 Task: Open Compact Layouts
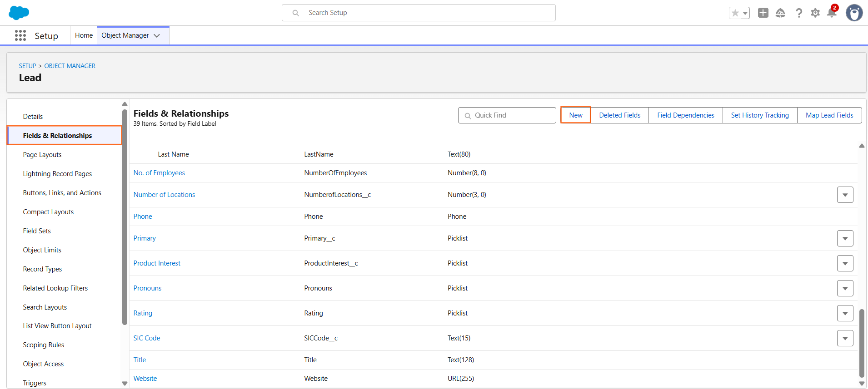(48, 212)
